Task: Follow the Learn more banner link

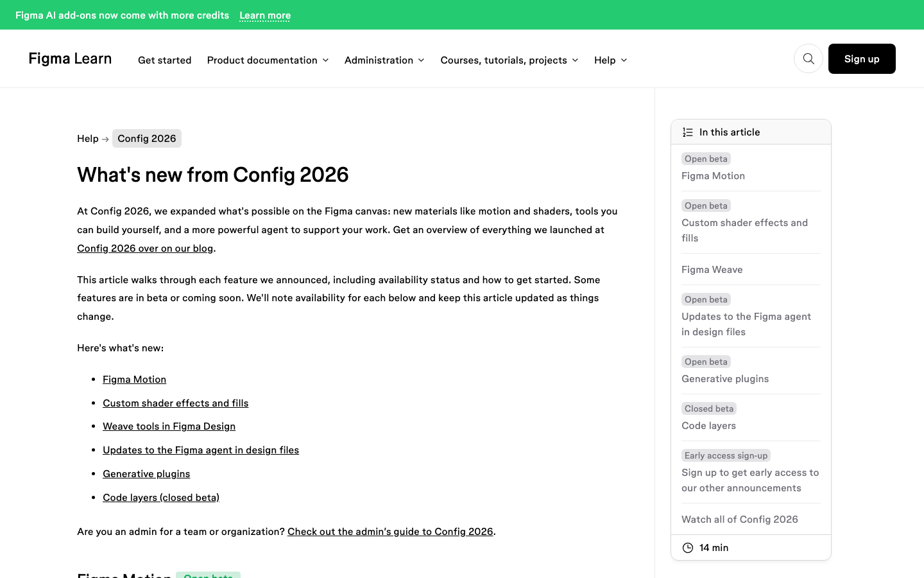Action: [265, 15]
